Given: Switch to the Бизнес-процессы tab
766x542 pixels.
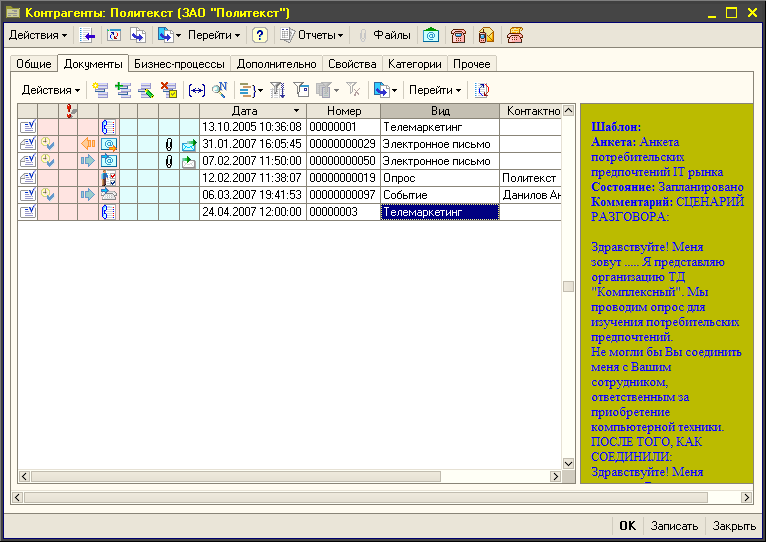Looking at the screenshot, I should click(x=179, y=63).
